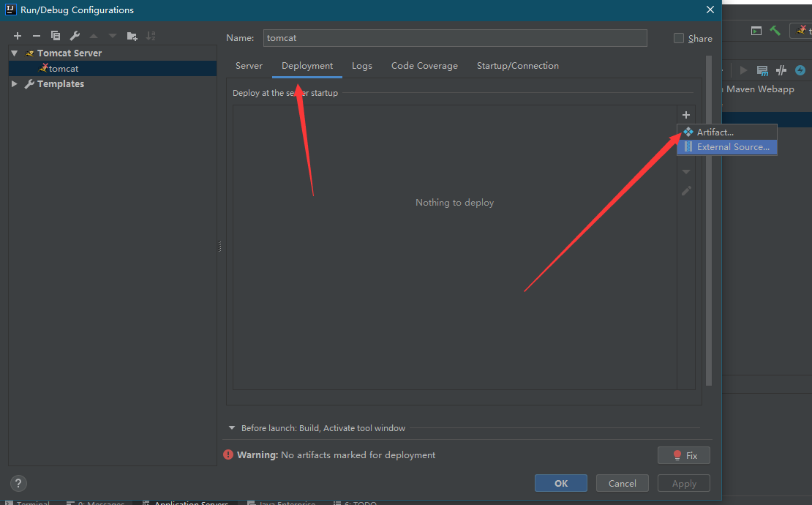The height and width of the screenshot is (505, 812).
Task: Open the Logs tab
Action: [x=362, y=66]
